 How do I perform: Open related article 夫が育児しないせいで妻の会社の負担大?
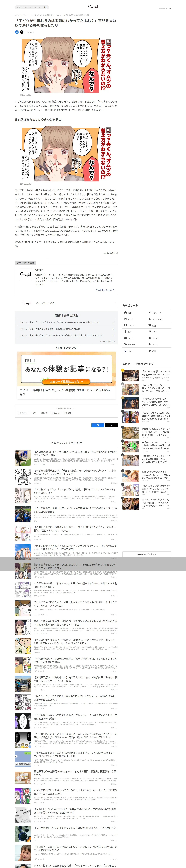click(66, 335)
